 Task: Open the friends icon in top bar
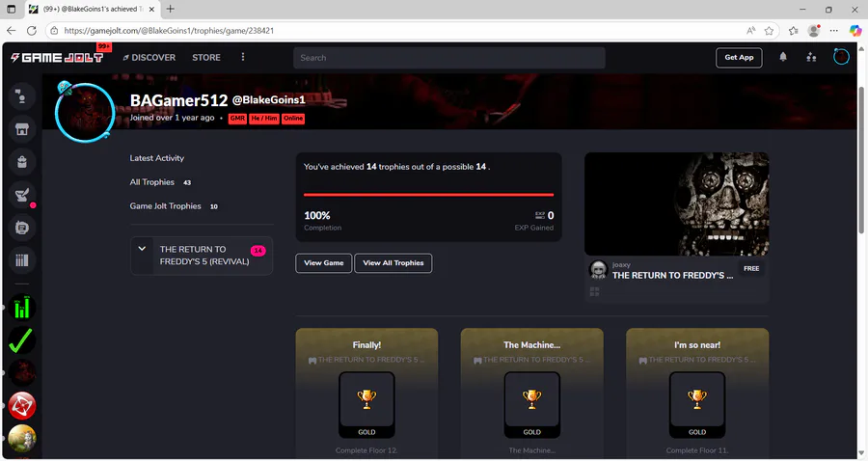pos(811,57)
